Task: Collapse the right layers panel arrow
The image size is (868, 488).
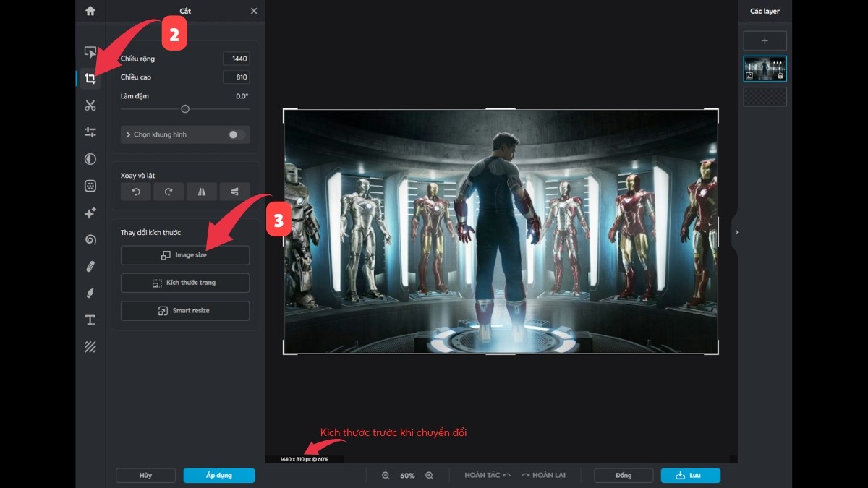Action: click(736, 232)
